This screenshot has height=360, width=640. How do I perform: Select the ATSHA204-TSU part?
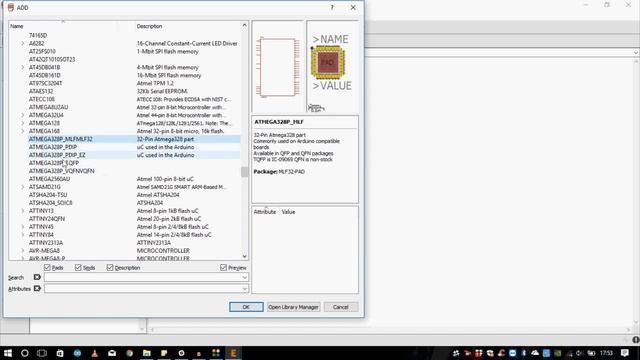coord(48,195)
